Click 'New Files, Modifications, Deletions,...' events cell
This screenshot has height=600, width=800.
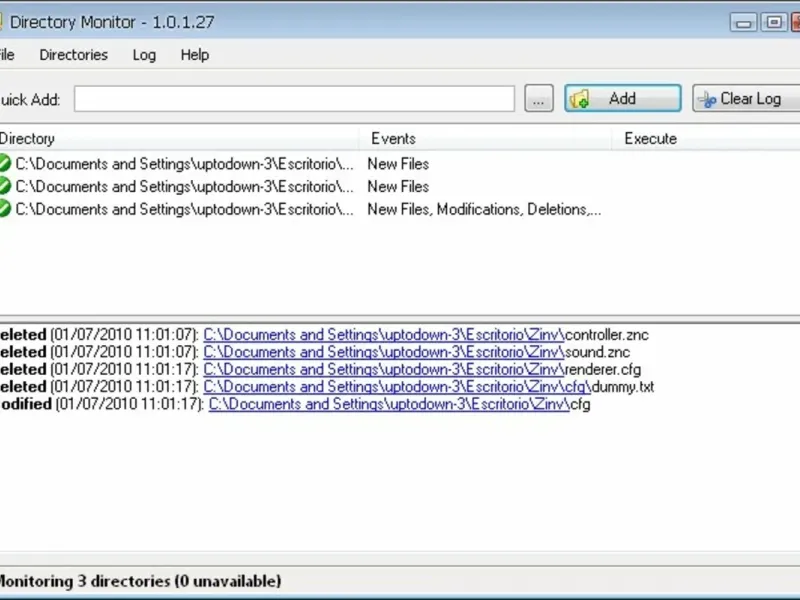pyautogui.click(x=484, y=209)
